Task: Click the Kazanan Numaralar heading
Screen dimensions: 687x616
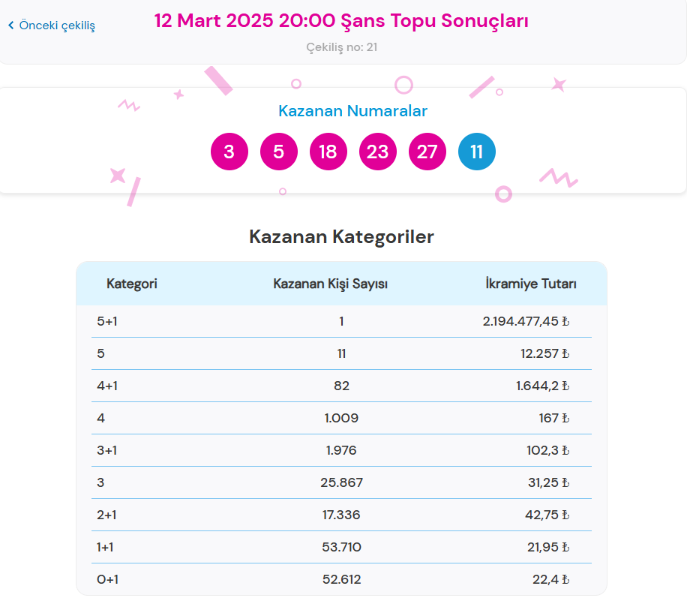Action: coord(352,112)
